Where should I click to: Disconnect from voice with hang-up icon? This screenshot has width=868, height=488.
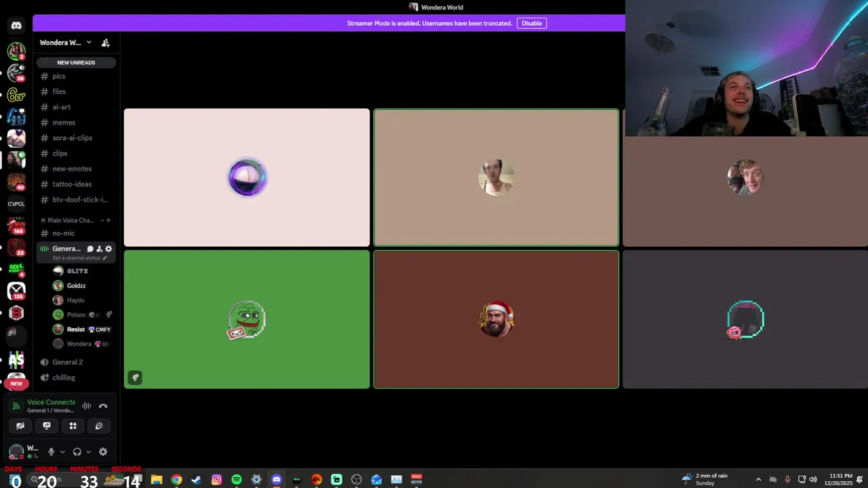[x=103, y=406]
